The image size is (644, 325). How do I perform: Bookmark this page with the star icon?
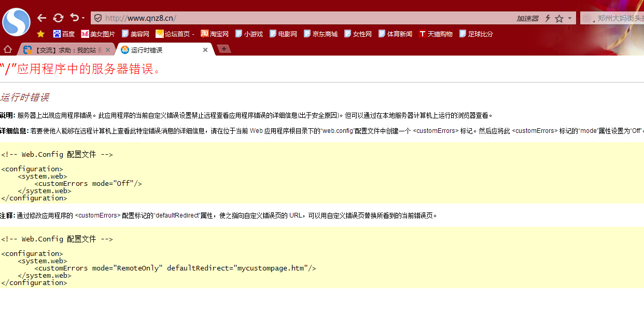[559, 19]
